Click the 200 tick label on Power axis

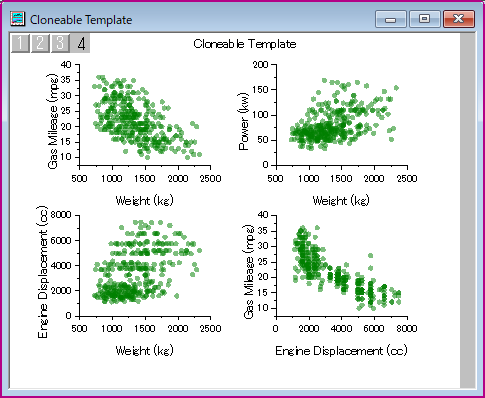pyautogui.click(x=260, y=64)
